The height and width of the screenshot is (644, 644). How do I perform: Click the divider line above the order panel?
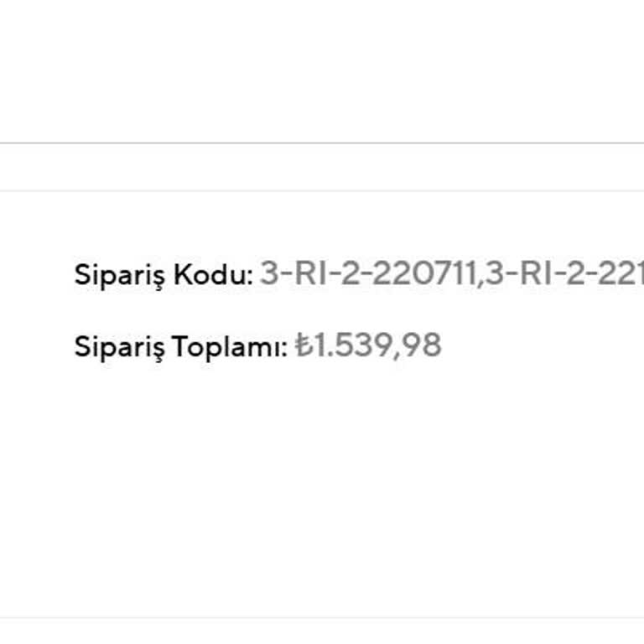(322, 190)
